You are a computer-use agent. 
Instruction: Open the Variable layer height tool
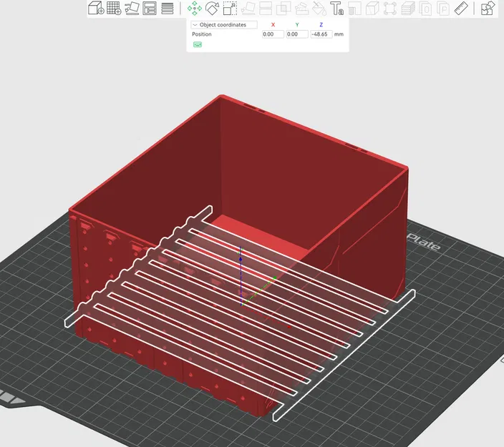point(167,8)
